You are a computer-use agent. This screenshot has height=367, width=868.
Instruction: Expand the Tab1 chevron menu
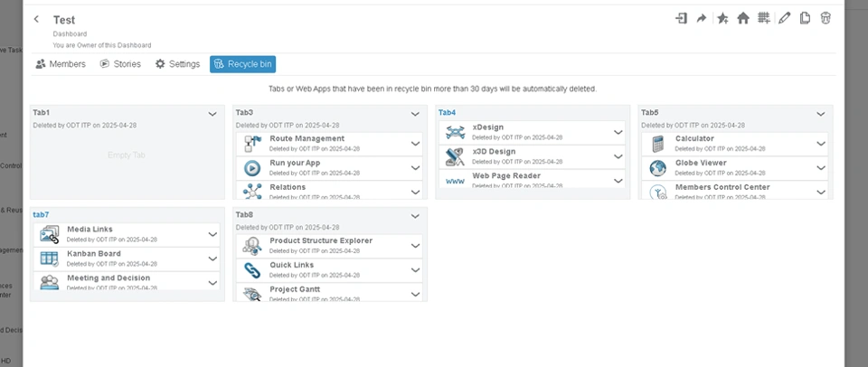click(212, 114)
